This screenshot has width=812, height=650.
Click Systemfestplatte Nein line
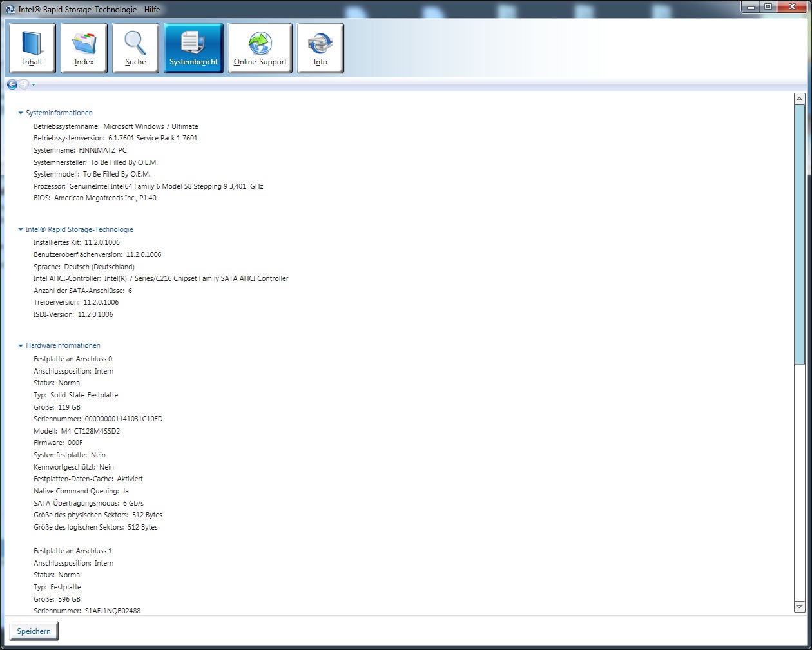pyautogui.click(x=70, y=455)
